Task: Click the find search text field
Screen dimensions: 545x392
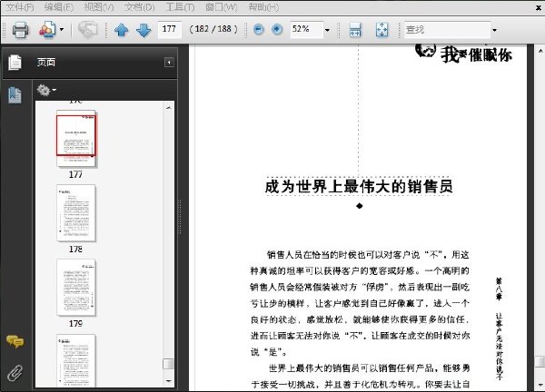Action: pyautogui.click(x=447, y=30)
